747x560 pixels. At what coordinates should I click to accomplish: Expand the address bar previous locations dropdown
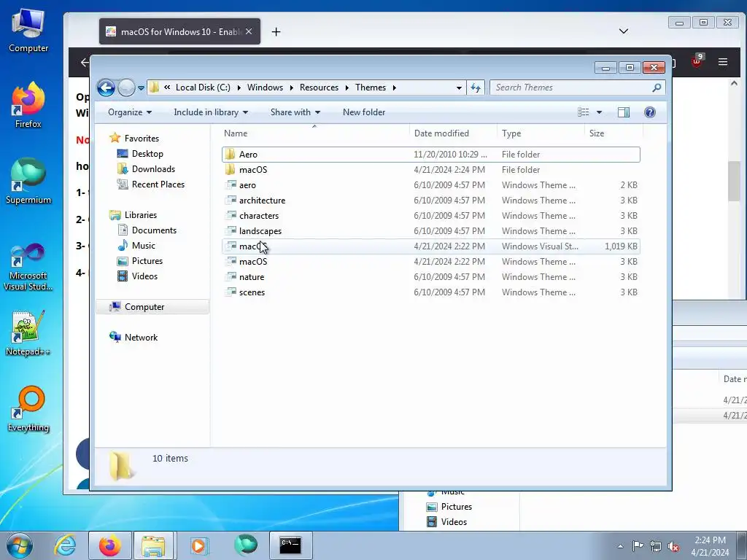[459, 87]
